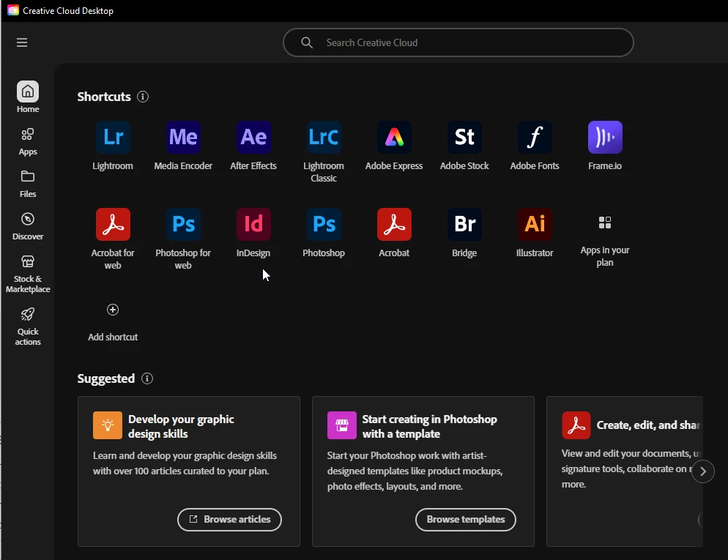Click the "Shortcuts" section heading
The image size is (728, 560).
(104, 97)
